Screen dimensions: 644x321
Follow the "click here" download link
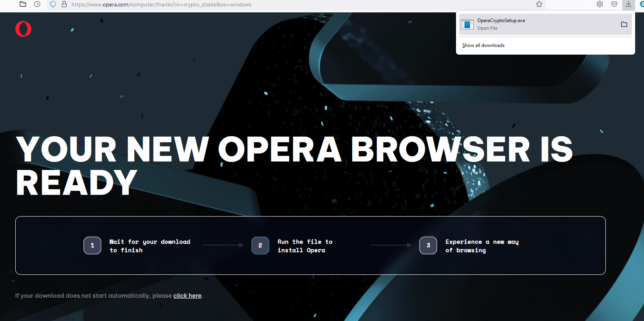(x=187, y=296)
